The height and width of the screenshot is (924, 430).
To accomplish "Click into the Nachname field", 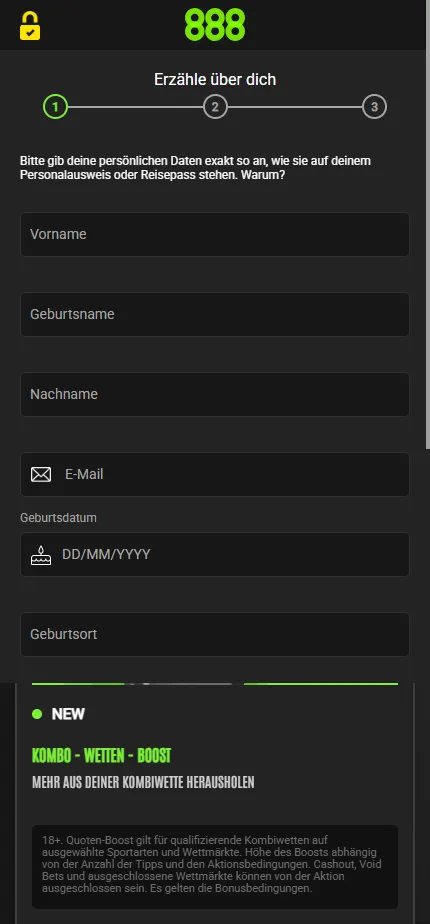I will pyautogui.click(x=215, y=394).
